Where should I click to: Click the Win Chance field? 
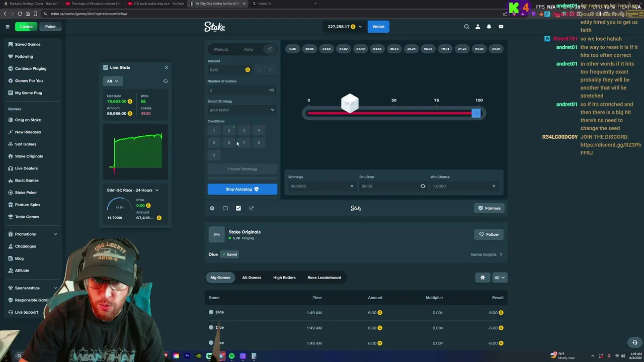coord(464,186)
